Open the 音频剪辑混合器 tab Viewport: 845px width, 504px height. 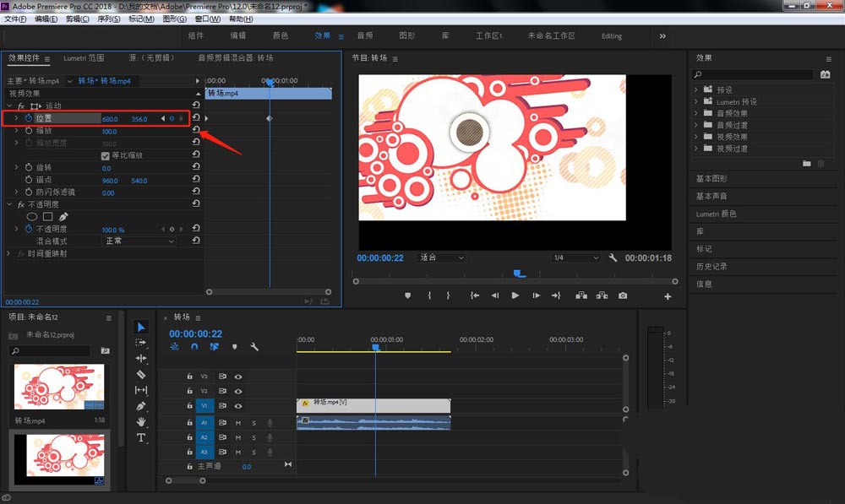(236, 58)
